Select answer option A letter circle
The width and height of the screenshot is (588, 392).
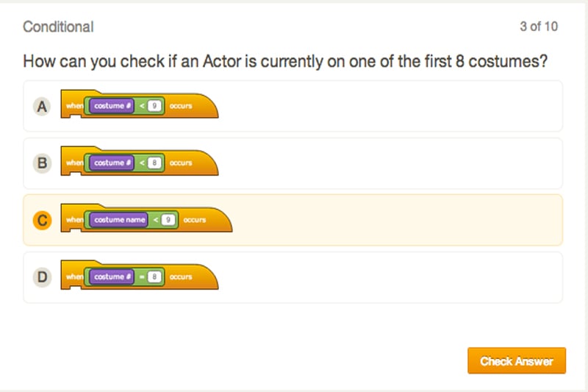pos(42,106)
